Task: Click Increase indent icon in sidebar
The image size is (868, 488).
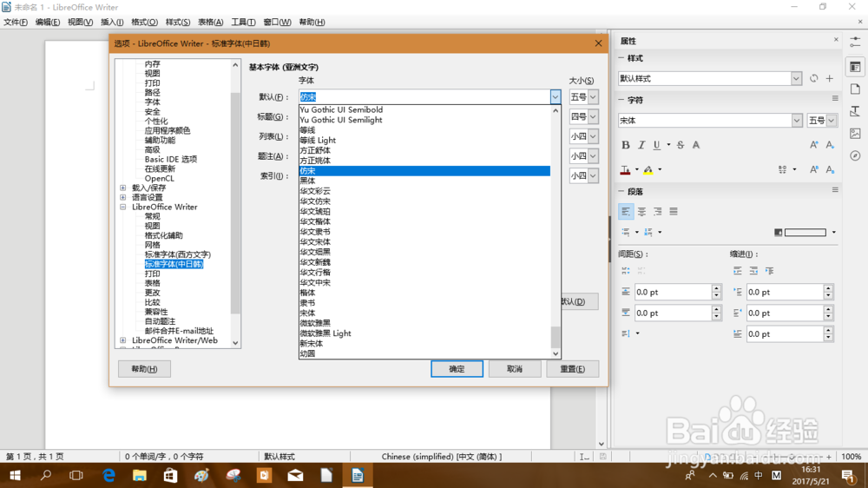Action: (737, 271)
